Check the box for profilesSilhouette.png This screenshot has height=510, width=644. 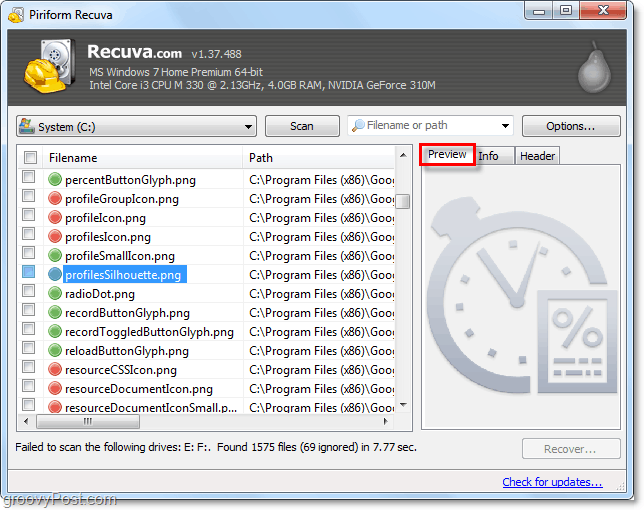[28, 271]
